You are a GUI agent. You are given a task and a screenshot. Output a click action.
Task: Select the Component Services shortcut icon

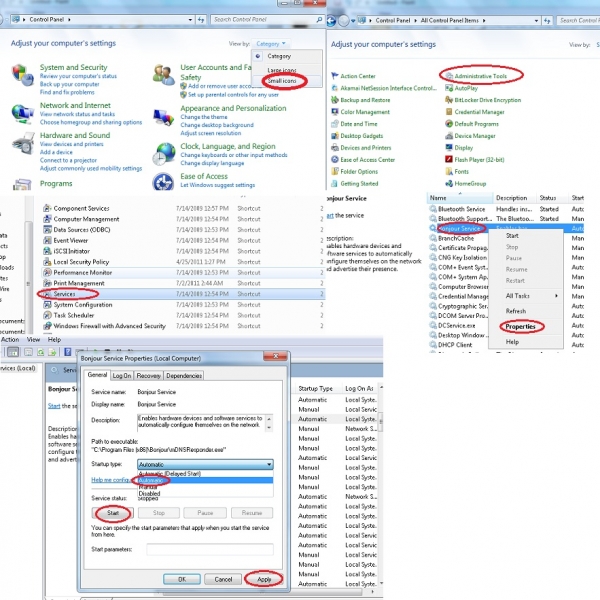pyautogui.click(x=47, y=208)
